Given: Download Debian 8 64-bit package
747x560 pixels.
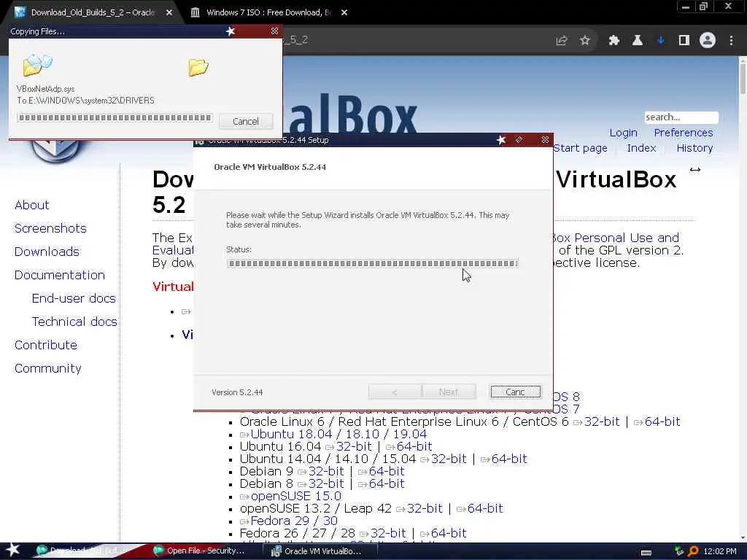Looking at the screenshot, I should tap(387, 484).
